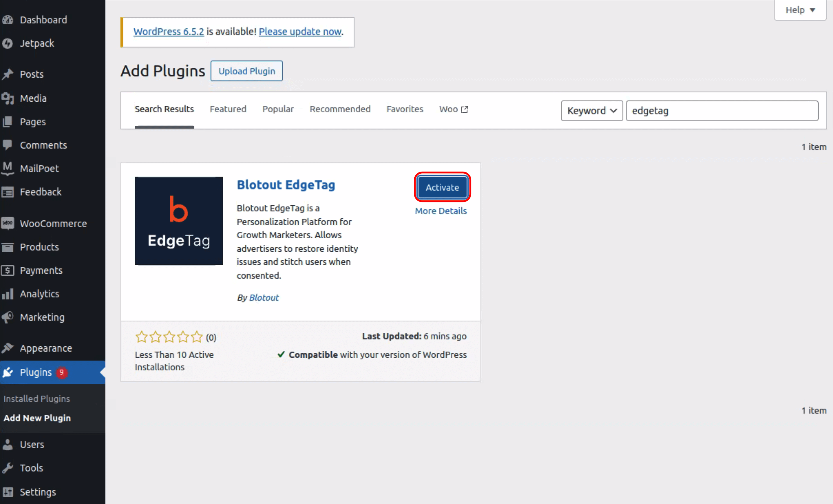
Task: Open the Keyword search type dropdown
Action: pos(592,111)
